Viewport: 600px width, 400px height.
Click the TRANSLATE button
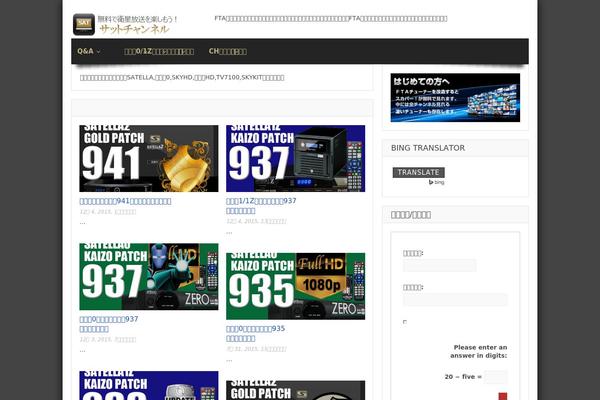coord(419,172)
